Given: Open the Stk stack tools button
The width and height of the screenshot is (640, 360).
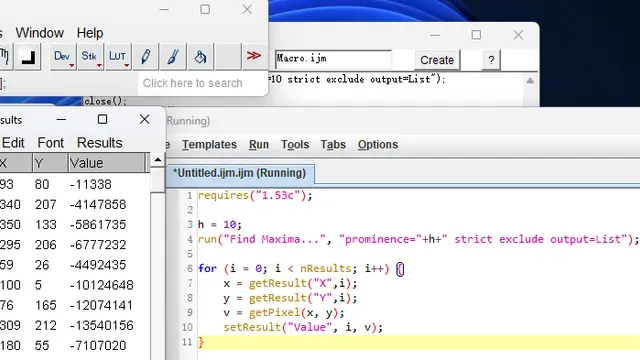Looking at the screenshot, I should 90,56.
